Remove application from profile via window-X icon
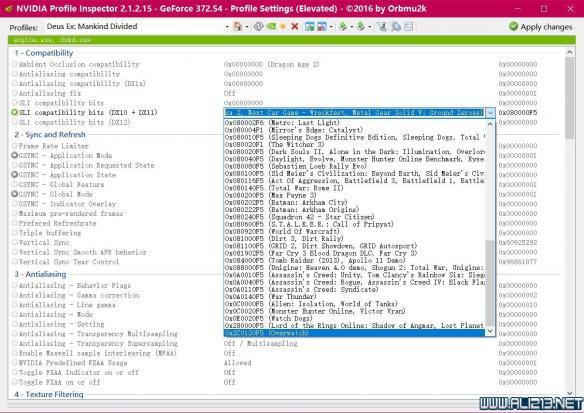 point(321,26)
